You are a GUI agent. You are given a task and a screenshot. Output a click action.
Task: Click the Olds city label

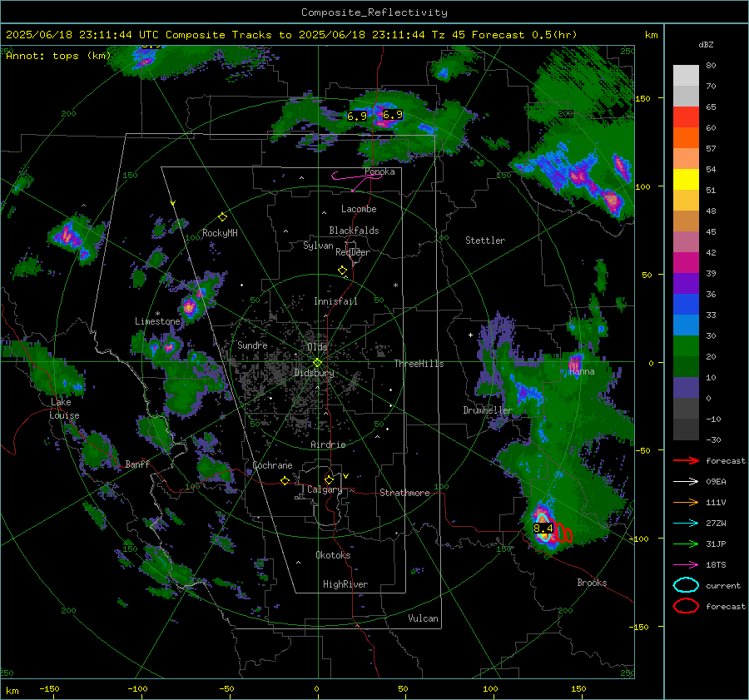317,347
